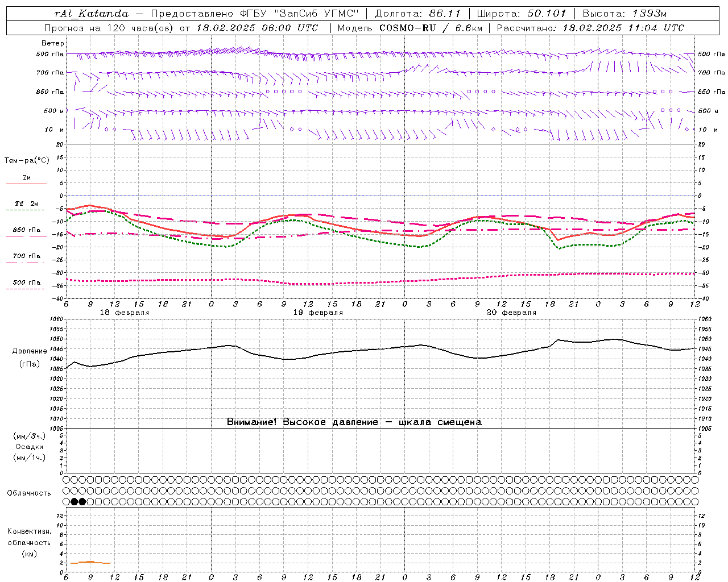The image size is (728, 582).
Task: Click the Тем-ра(°C) axis title
Action: (27, 161)
